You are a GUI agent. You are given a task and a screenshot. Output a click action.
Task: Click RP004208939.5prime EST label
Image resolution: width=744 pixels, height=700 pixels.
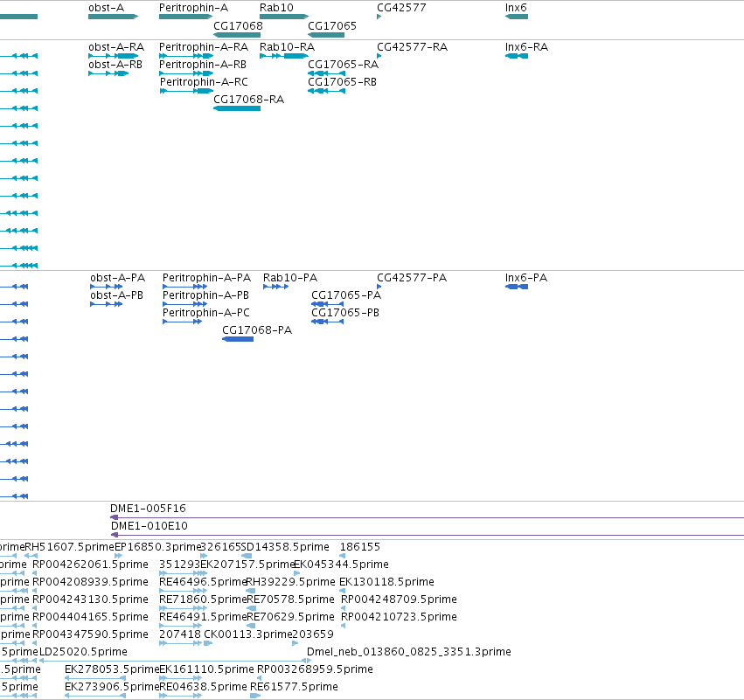tap(90, 582)
